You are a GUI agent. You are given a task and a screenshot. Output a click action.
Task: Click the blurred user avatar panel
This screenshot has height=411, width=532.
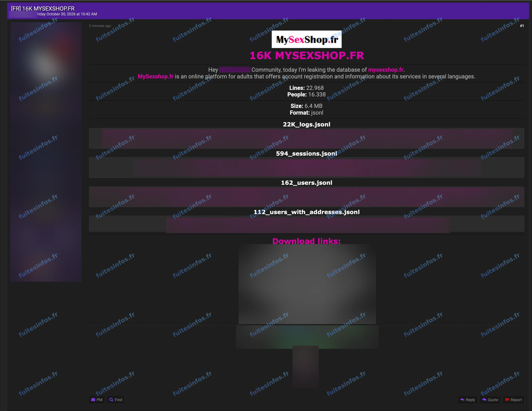46,152
